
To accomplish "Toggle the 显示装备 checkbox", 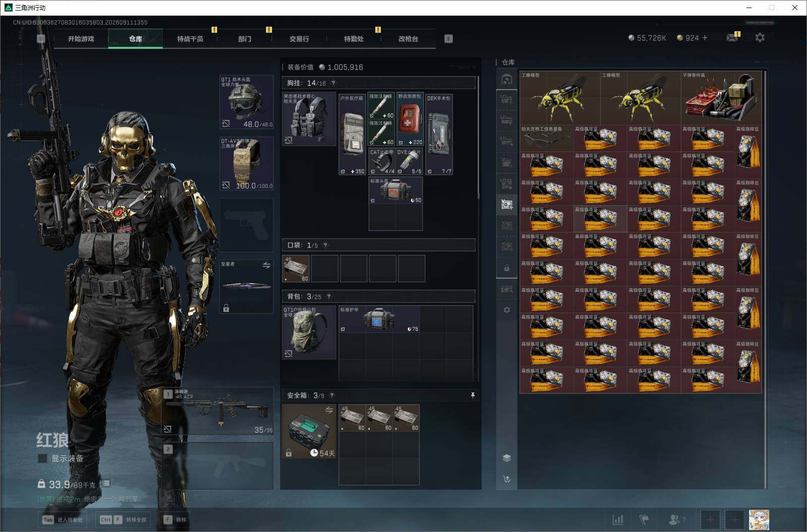I will point(42,458).
